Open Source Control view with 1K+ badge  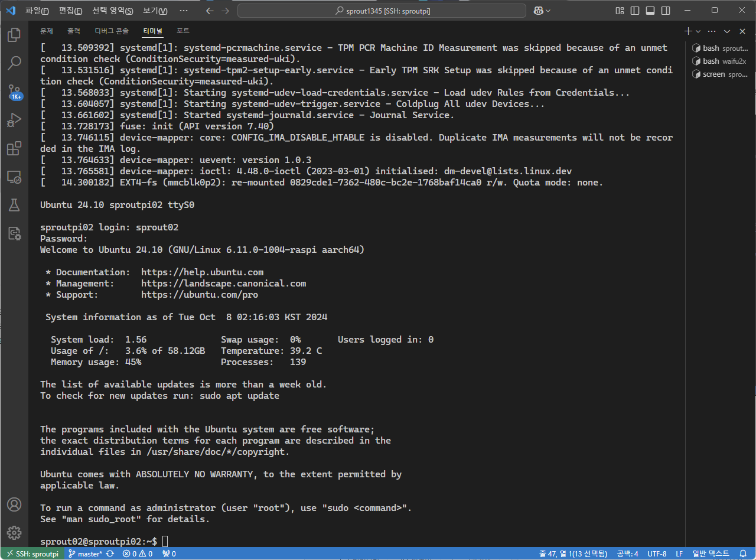pyautogui.click(x=14, y=92)
